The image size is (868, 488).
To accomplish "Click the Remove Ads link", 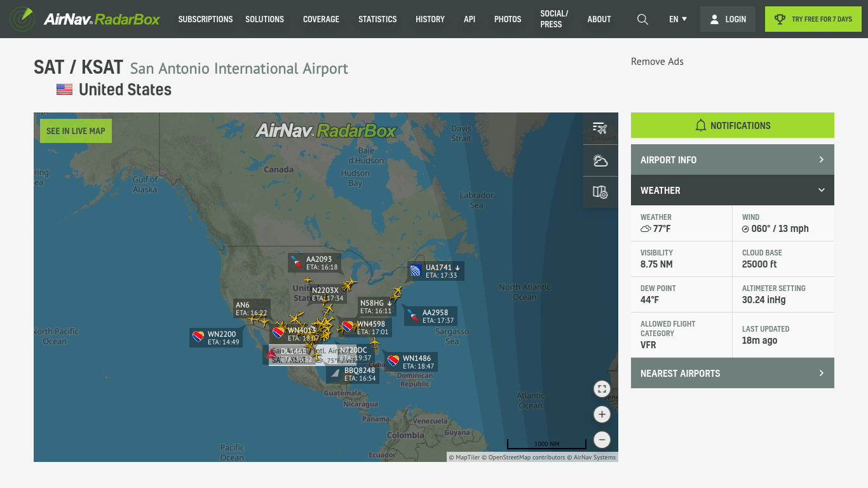I will point(657,62).
